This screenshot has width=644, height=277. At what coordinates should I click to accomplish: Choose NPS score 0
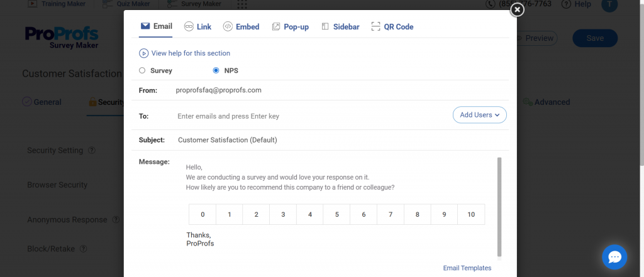(x=203, y=214)
